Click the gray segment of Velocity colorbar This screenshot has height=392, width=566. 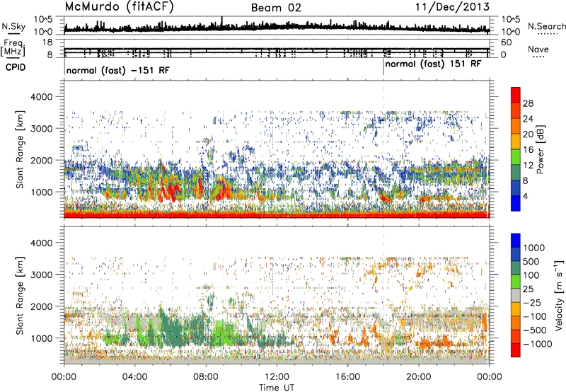pyautogui.click(x=516, y=295)
